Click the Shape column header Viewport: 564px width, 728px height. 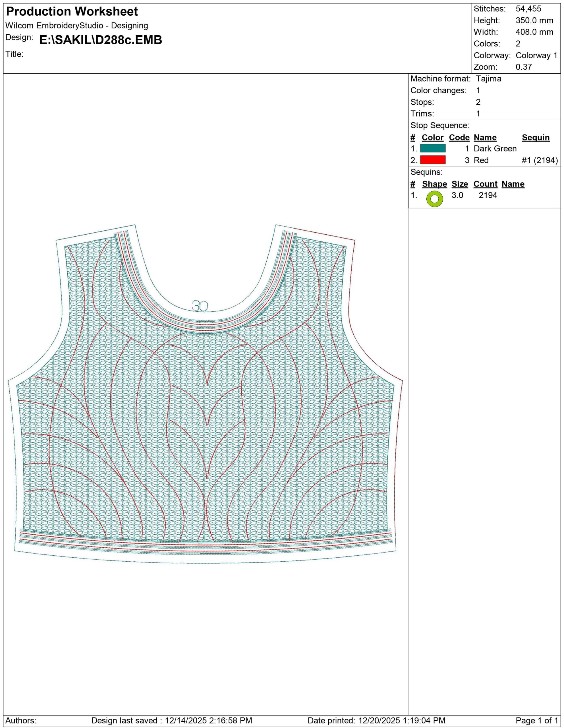tap(434, 184)
